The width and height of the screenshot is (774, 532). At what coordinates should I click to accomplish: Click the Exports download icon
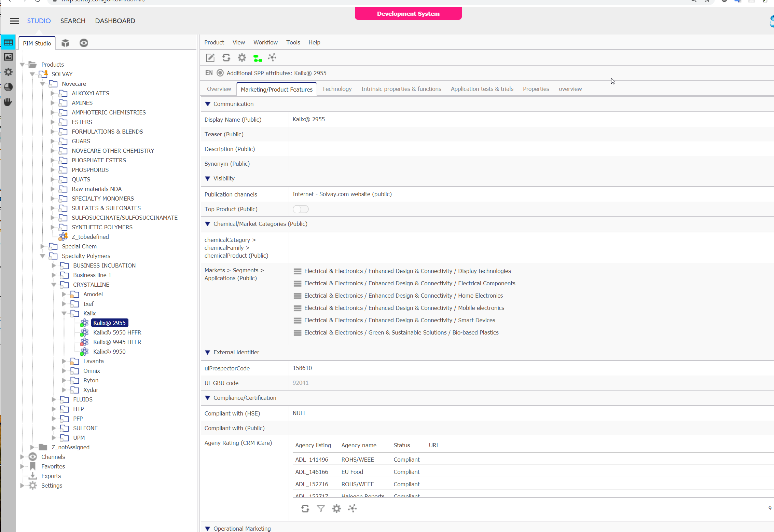[33, 476]
